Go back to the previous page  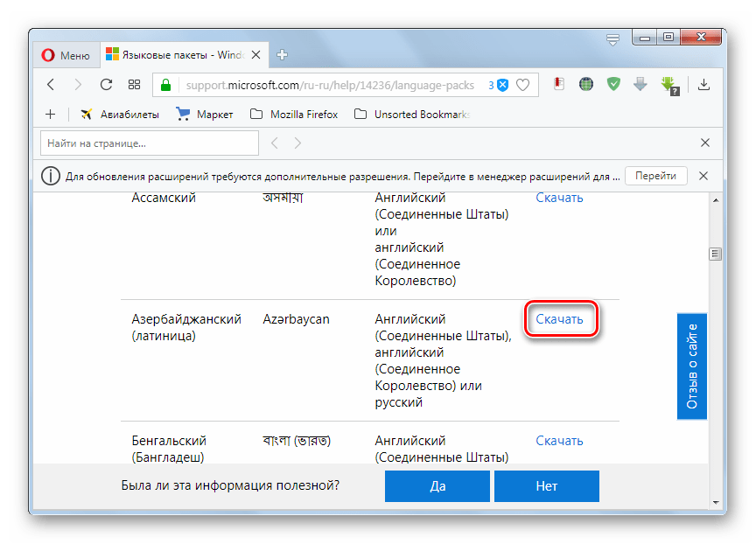51,85
